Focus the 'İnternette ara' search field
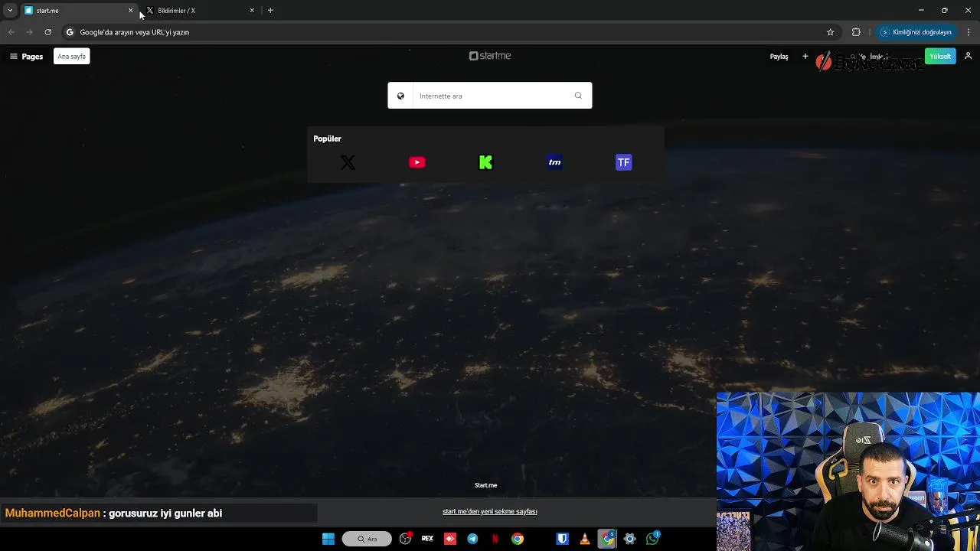The height and width of the screenshot is (551, 980). click(x=490, y=96)
